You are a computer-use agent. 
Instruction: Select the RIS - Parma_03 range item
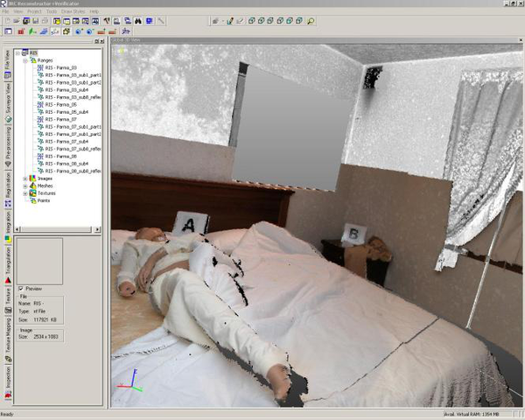[x=60, y=67]
